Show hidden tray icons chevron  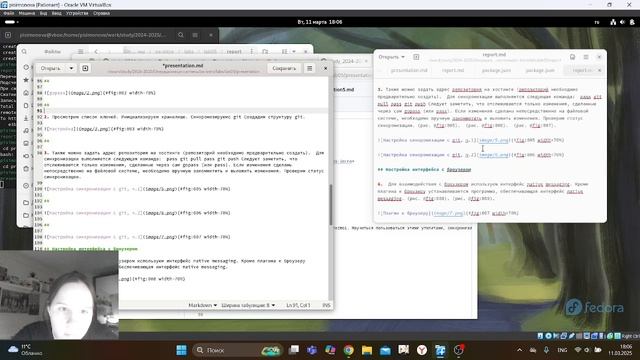pos(519,350)
